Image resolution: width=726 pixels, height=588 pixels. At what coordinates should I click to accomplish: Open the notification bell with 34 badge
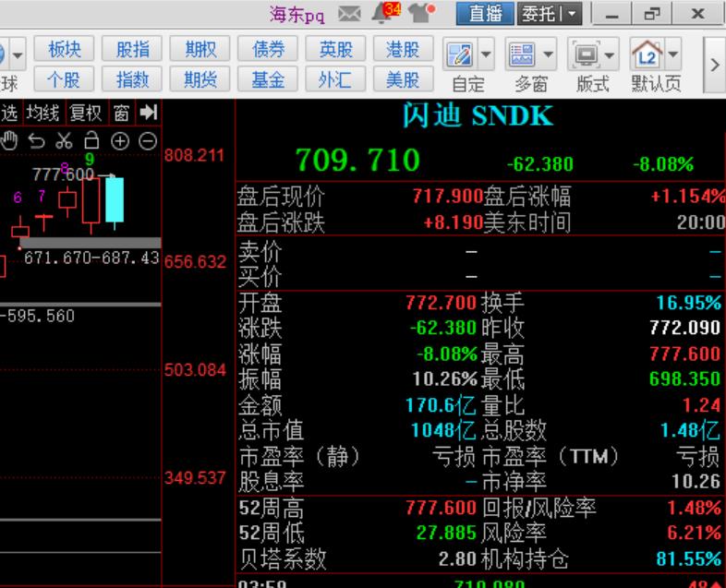[x=385, y=13]
